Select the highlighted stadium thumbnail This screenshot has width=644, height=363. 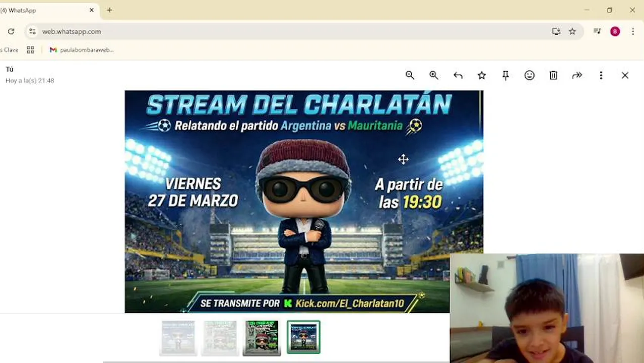303,337
